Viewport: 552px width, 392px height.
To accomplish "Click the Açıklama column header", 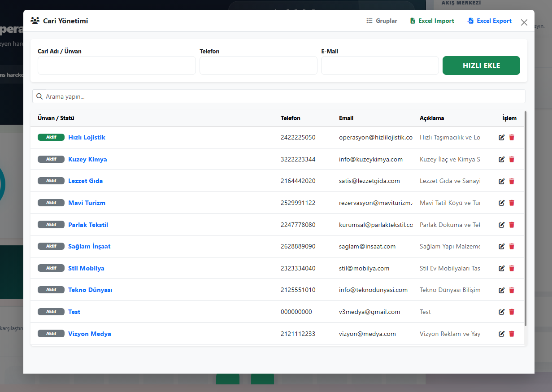I will [432, 118].
